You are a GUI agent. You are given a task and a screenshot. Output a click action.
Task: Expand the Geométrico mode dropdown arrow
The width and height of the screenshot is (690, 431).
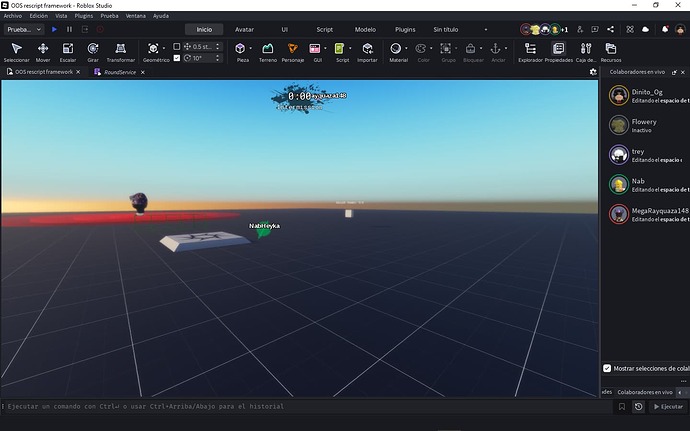[164, 48]
